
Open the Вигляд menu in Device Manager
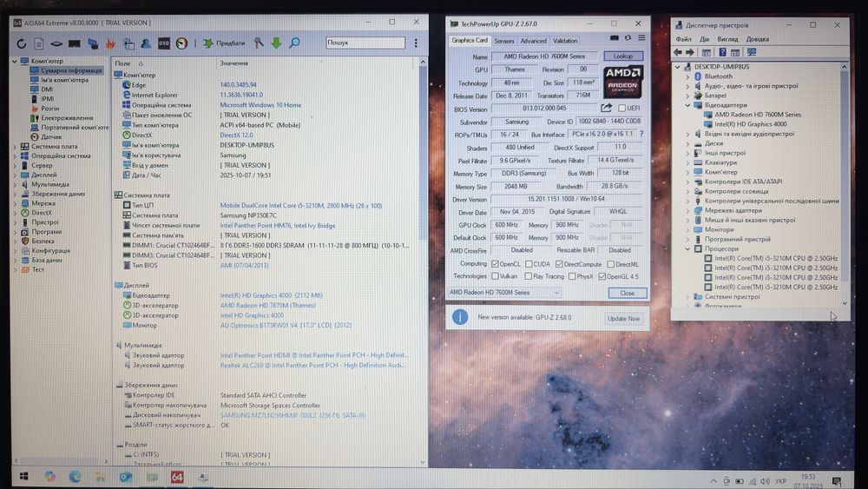point(727,39)
